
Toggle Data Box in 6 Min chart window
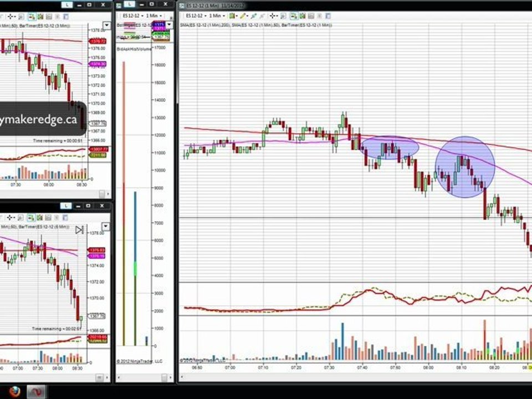[40, 217]
